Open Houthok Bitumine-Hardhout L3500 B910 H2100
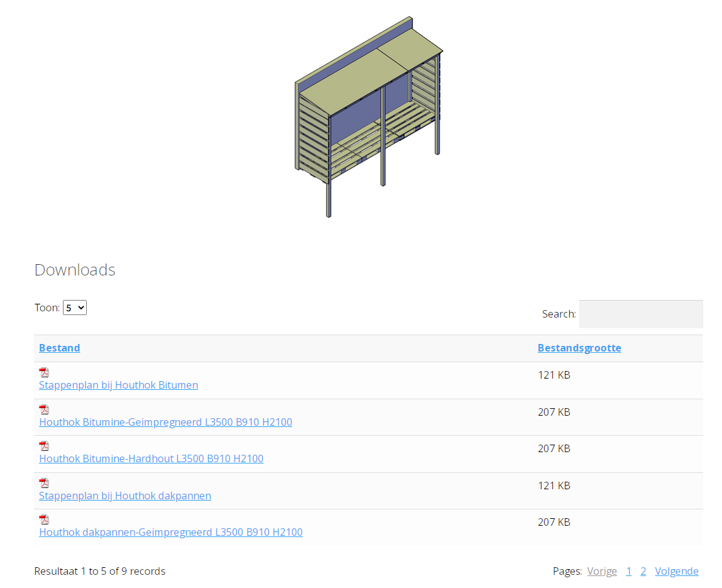The width and height of the screenshot is (722, 588). pos(151,458)
